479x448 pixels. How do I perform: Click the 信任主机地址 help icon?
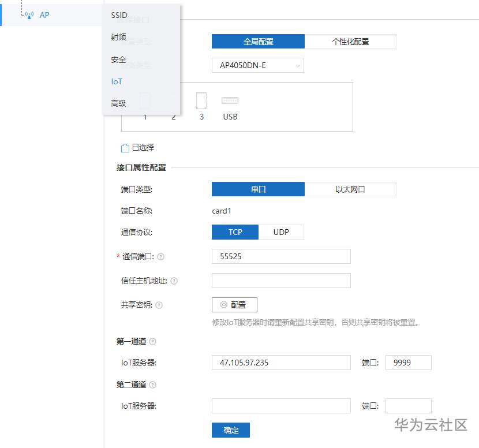pos(174,281)
